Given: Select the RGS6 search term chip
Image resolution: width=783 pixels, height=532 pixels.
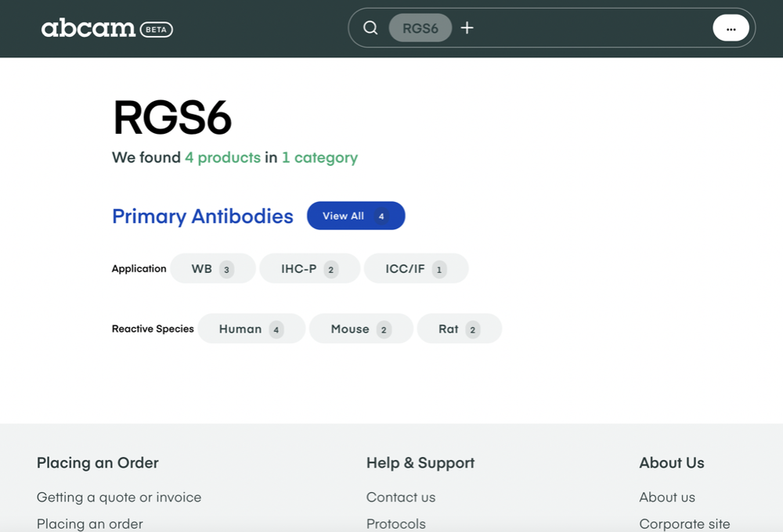Looking at the screenshot, I should 420,28.
